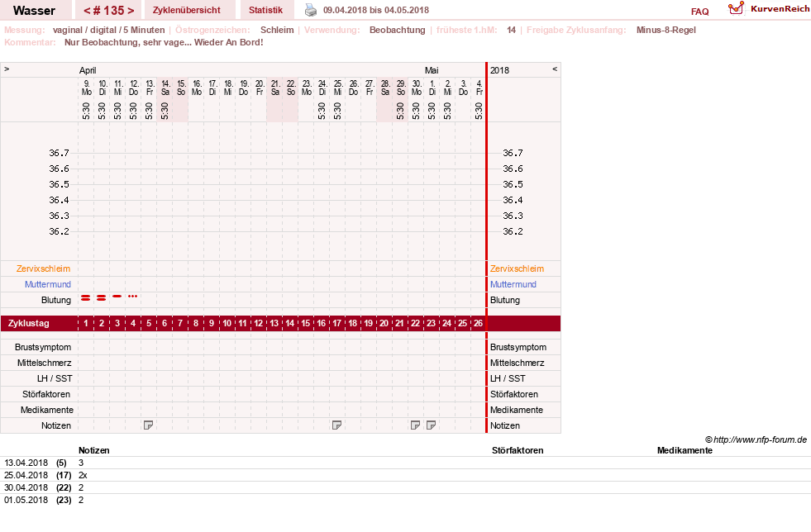Select cycle day 1 in Zyklustag row
The width and height of the screenshot is (811, 532).
tap(86, 323)
